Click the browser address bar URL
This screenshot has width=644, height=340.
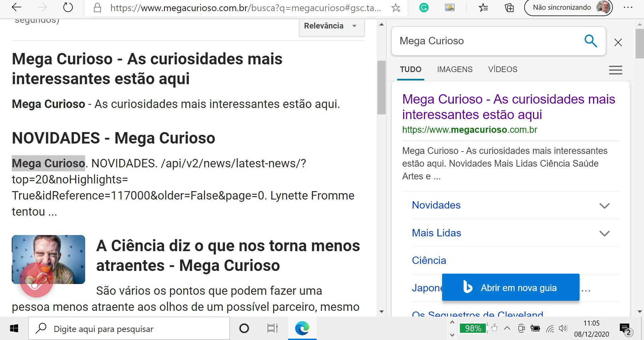click(x=246, y=8)
